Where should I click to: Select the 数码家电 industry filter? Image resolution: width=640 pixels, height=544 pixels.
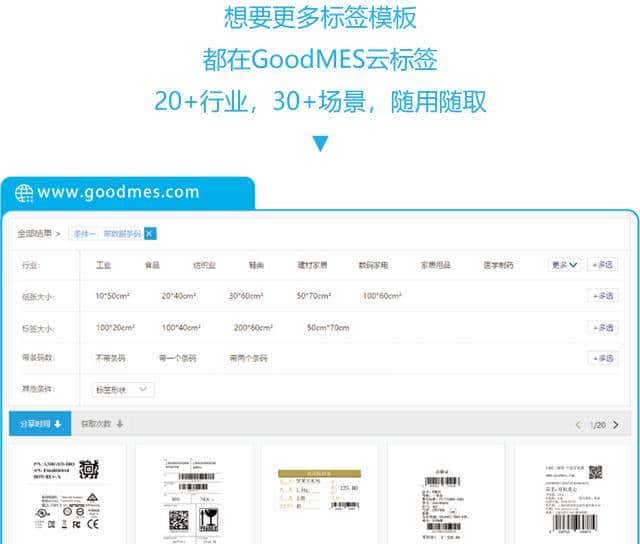pos(373,265)
